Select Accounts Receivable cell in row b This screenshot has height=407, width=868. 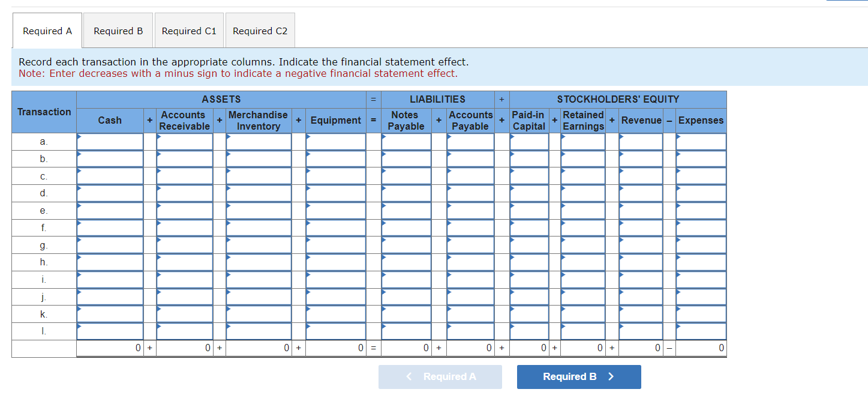pyautogui.click(x=185, y=159)
